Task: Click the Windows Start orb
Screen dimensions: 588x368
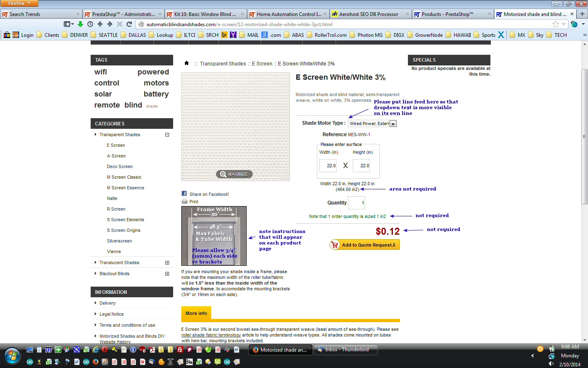Action: click(12, 356)
